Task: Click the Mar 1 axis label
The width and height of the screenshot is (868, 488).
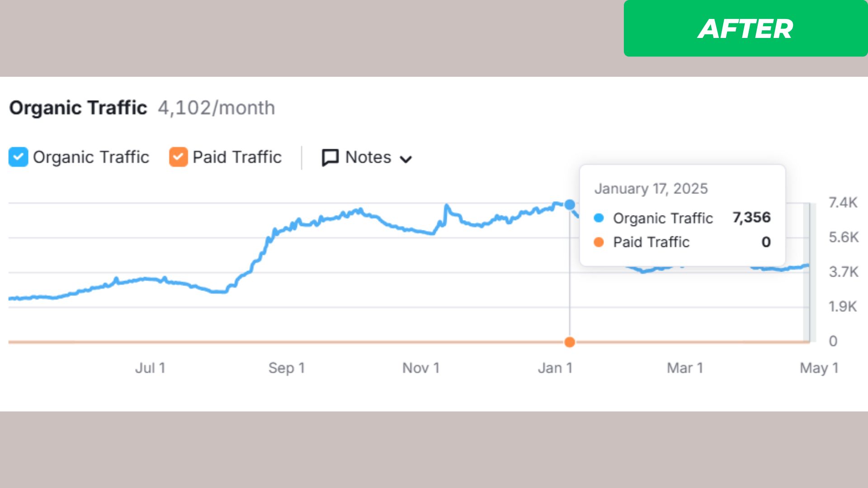Action: click(685, 368)
